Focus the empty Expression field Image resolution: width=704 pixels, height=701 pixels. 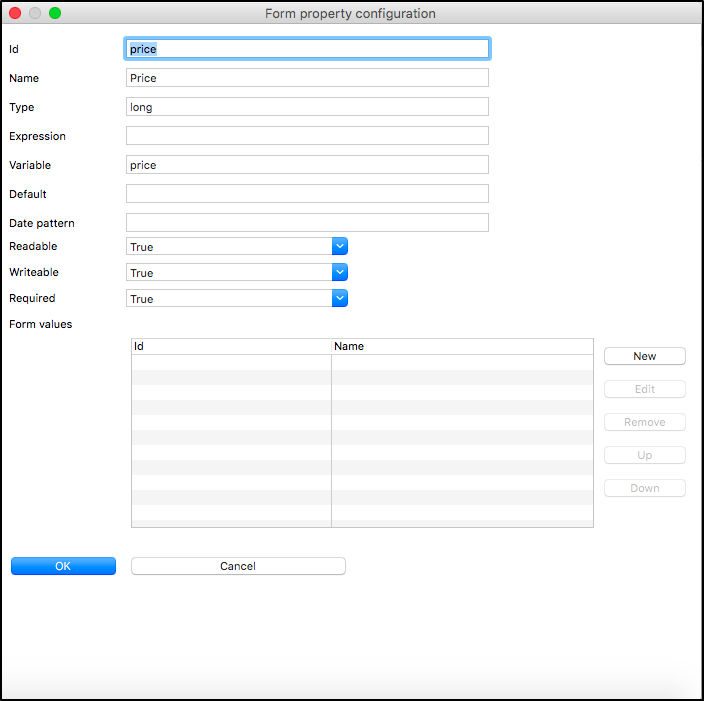click(x=307, y=136)
